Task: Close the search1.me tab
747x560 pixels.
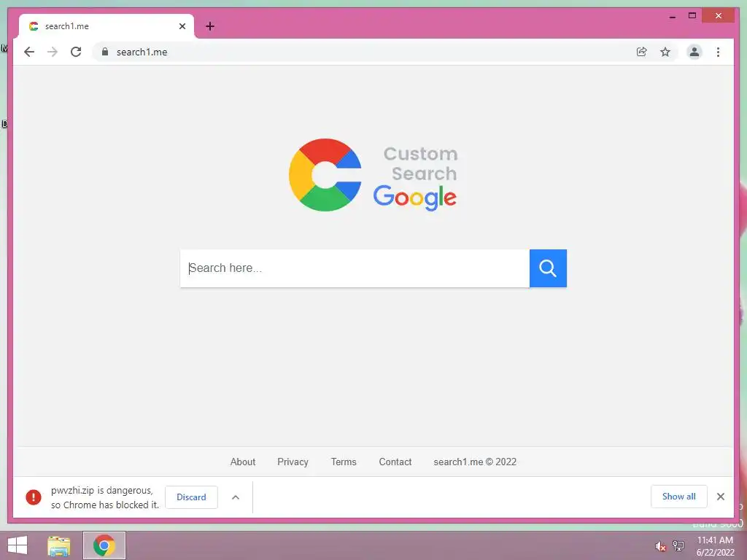Action: coord(182,26)
